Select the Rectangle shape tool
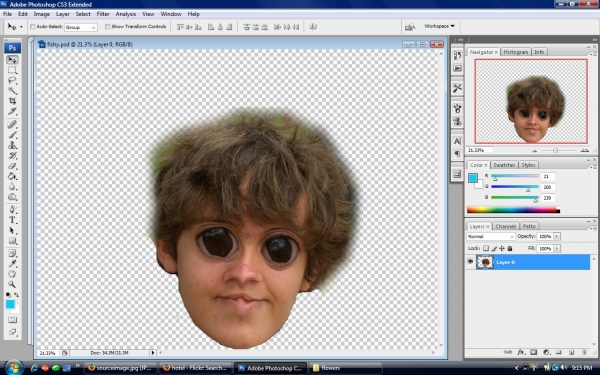The width and height of the screenshot is (600, 375). click(x=12, y=241)
